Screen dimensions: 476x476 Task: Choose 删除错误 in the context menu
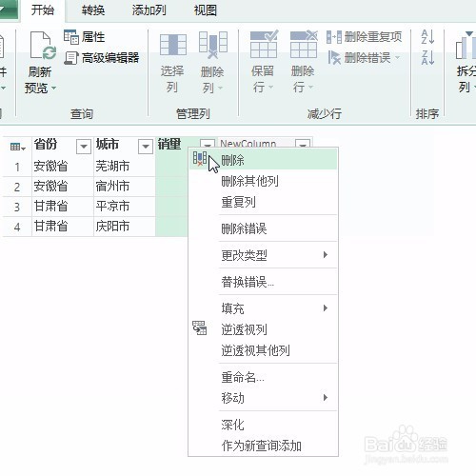pyautogui.click(x=263, y=228)
